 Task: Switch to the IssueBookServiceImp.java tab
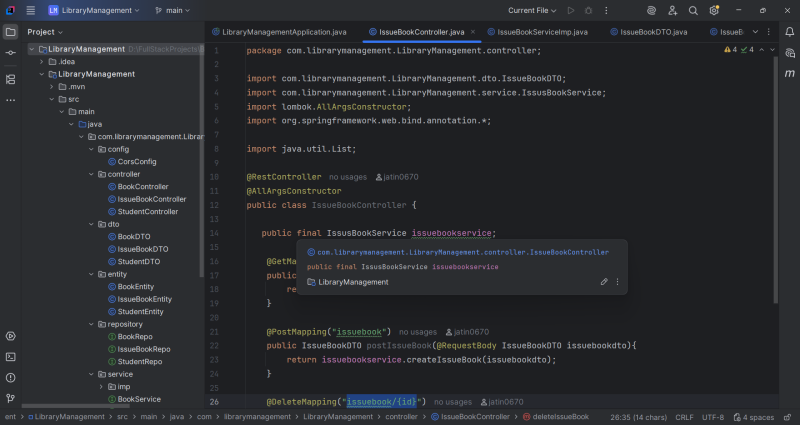pos(536,32)
